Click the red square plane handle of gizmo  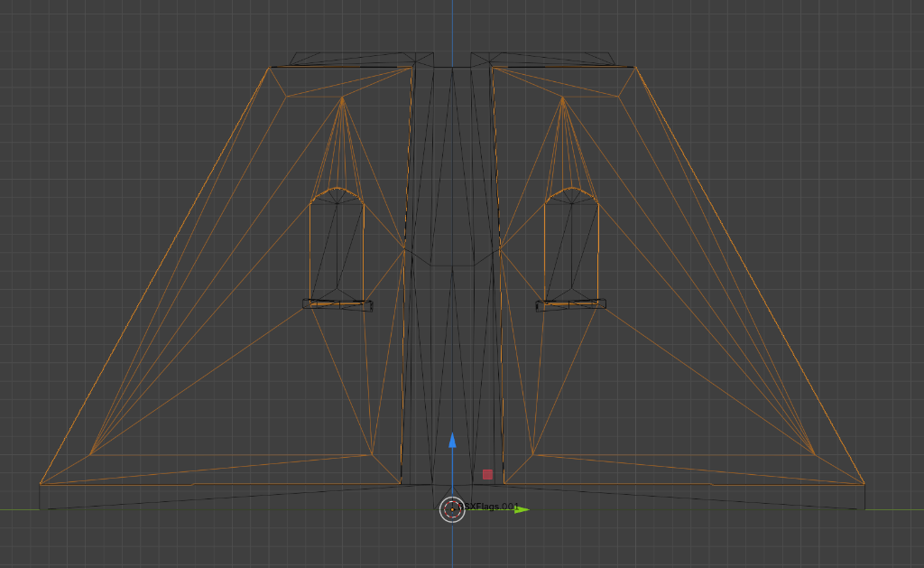coord(487,474)
